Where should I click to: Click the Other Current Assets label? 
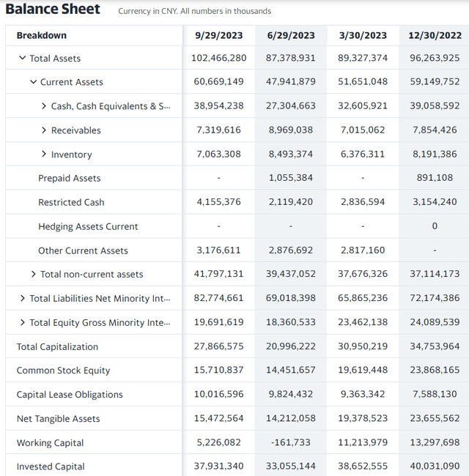[83, 250]
